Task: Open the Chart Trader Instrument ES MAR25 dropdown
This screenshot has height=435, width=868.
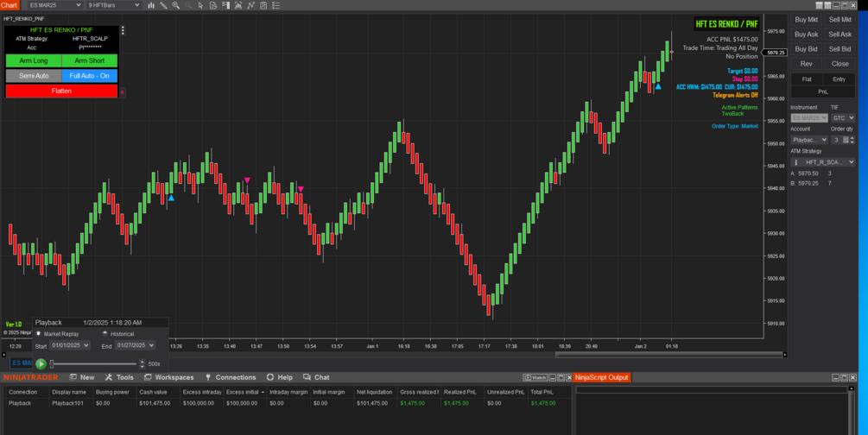Action: [809, 118]
